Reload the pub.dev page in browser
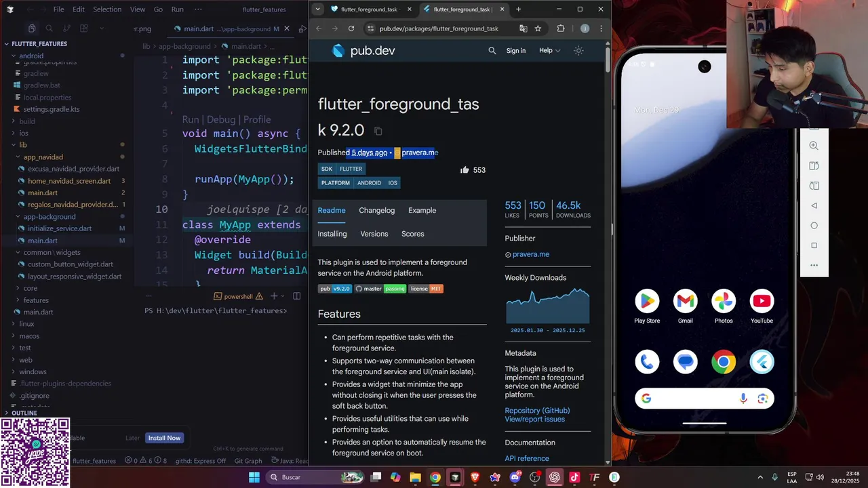The height and width of the screenshot is (488, 868). point(351,28)
